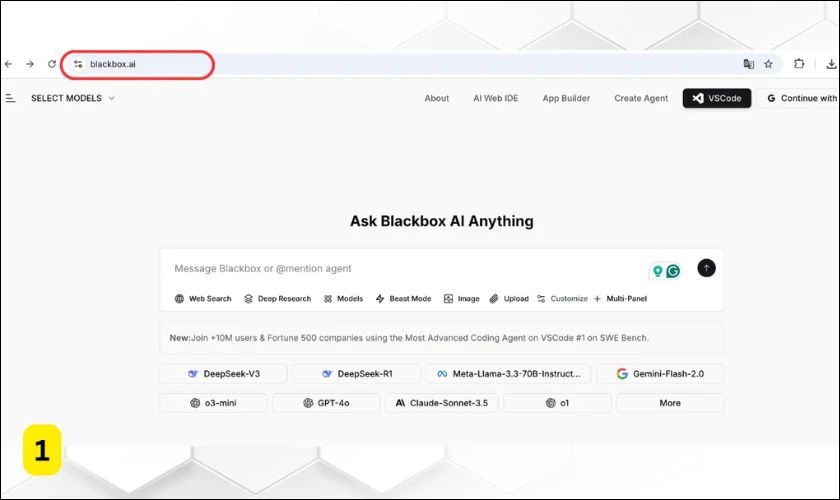Toggle Web Search mode
The width and height of the screenshot is (840, 500).
(x=203, y=298)
